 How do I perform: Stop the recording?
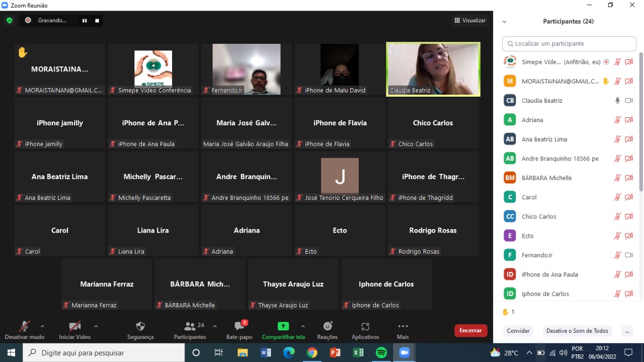(x=97, y=21)
